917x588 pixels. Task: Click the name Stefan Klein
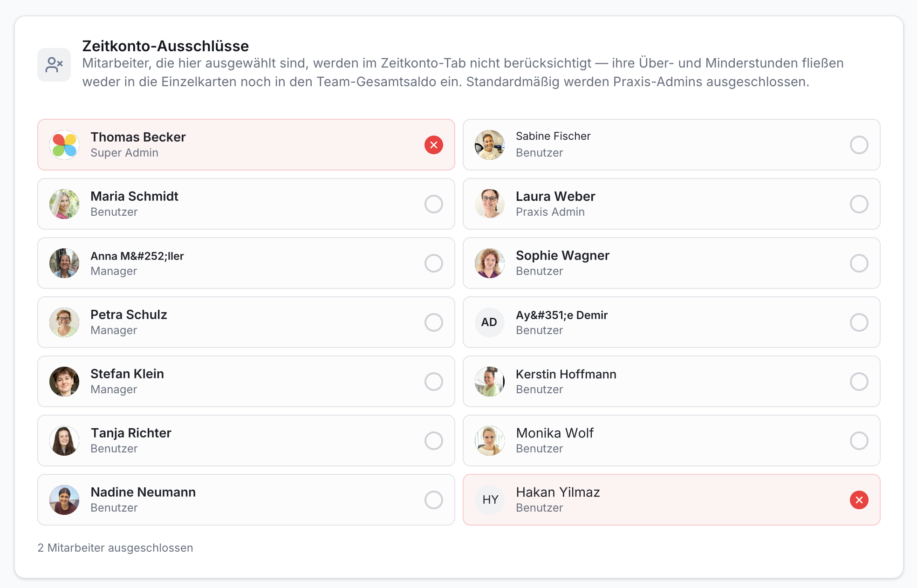[x=127, y=374]
